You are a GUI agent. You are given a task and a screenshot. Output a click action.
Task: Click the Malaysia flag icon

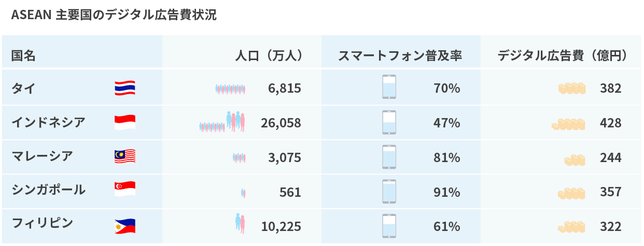[x=125, y=156]
